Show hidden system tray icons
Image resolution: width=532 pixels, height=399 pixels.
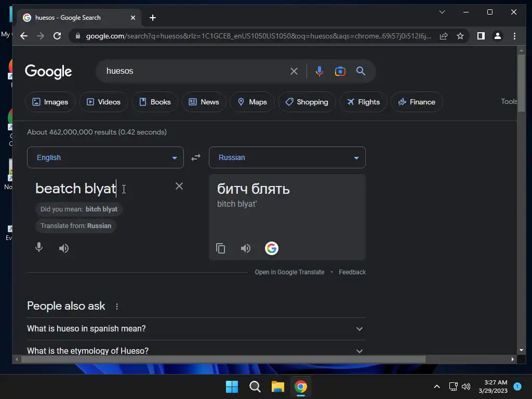437,387
